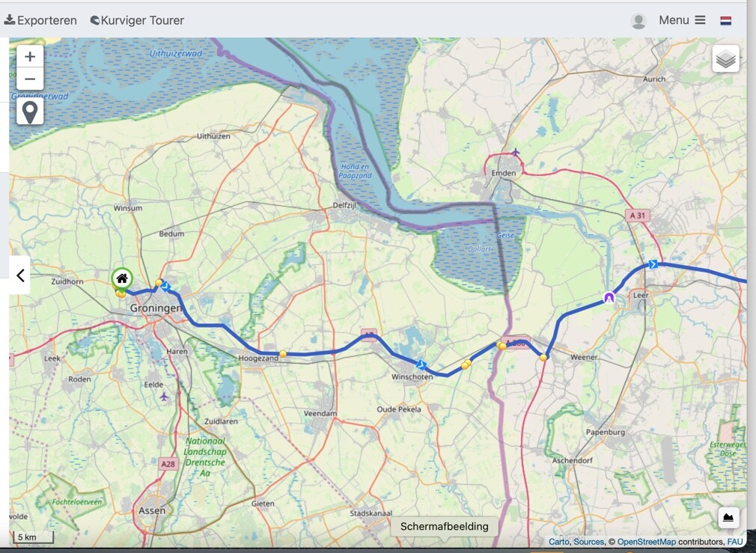Zoom out with the minus button
The image size is (756, 553).
pos(30,79)
